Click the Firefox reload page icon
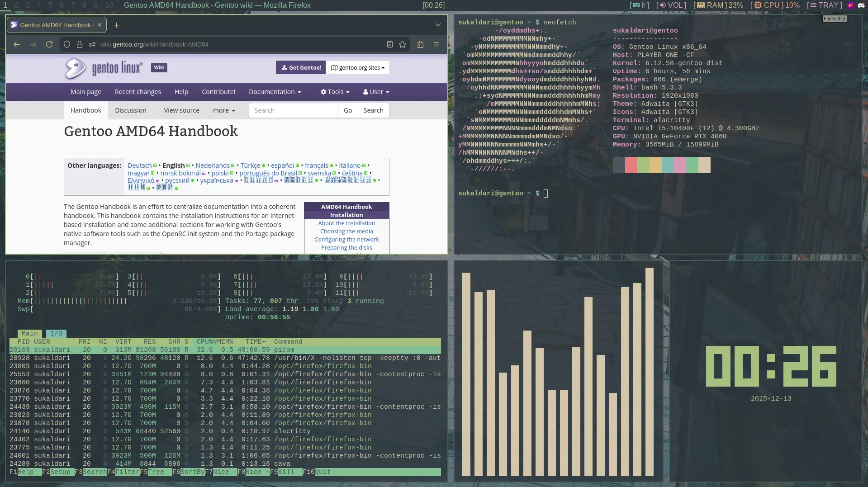 tap(49, 44)
